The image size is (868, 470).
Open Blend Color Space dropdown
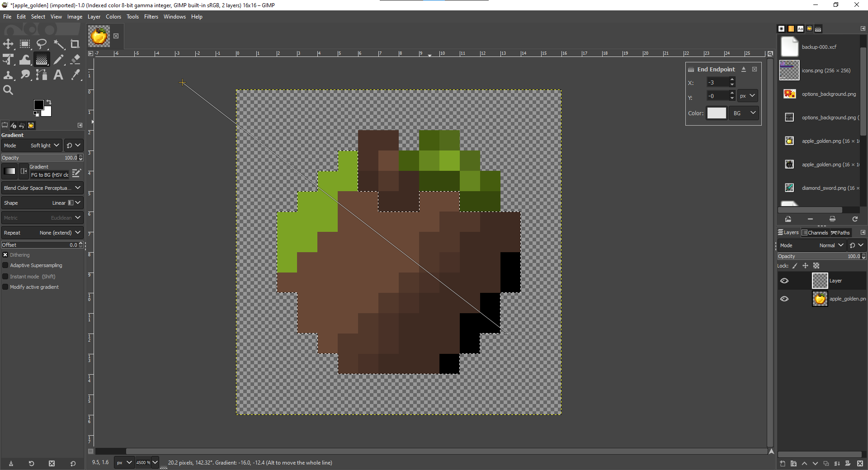pos(42,188)
